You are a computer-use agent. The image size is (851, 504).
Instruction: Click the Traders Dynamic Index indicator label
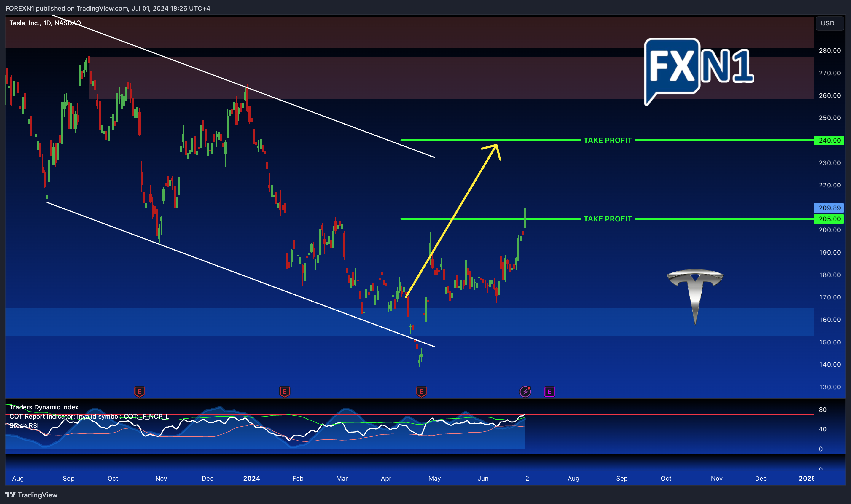(44, 407)
